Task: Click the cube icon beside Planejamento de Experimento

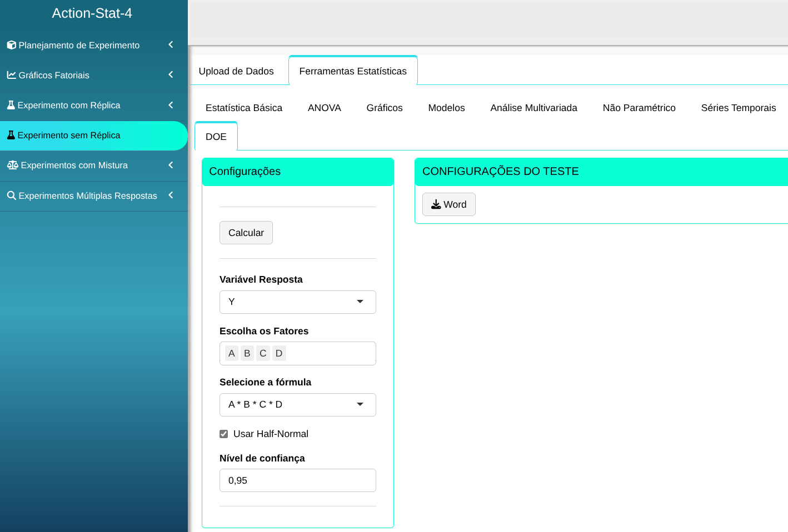Action: click(11, 45)
